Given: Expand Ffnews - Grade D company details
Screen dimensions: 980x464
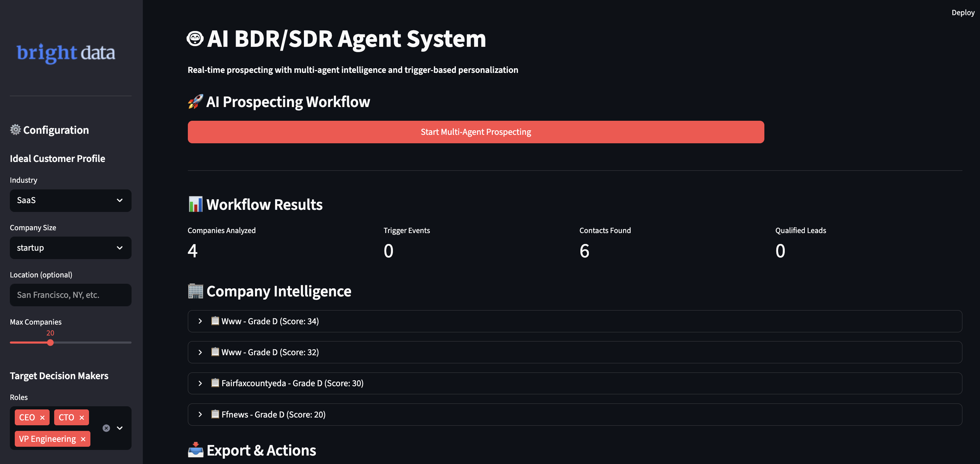Looking at the screenshot, I should [201, 414].
